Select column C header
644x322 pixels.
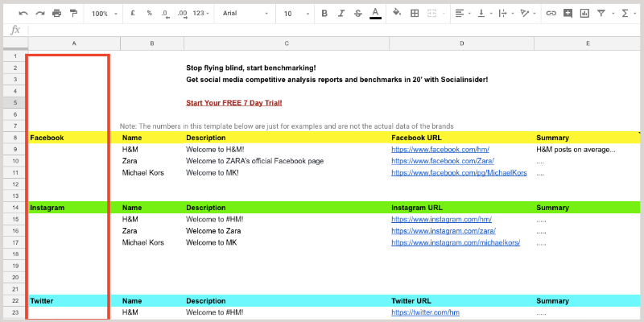coord(287,43)
